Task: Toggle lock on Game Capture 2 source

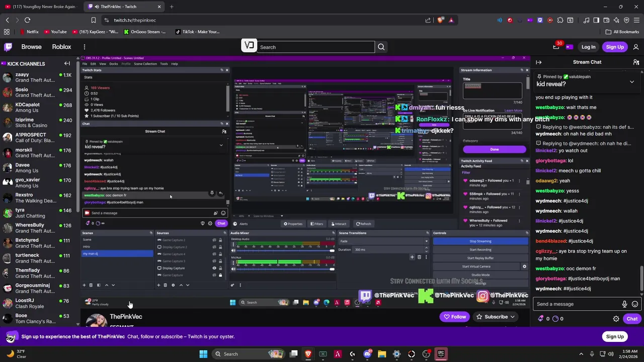Action: [220, 240]
